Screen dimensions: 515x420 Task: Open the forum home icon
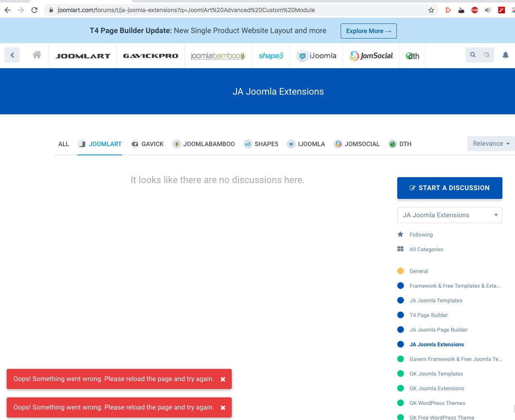coord(37,55)
